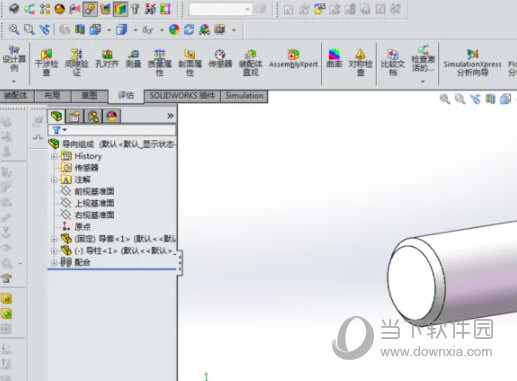The image size is (517, 381).
Task: Open the Simulation tab
Action: [x=244, y=96]
